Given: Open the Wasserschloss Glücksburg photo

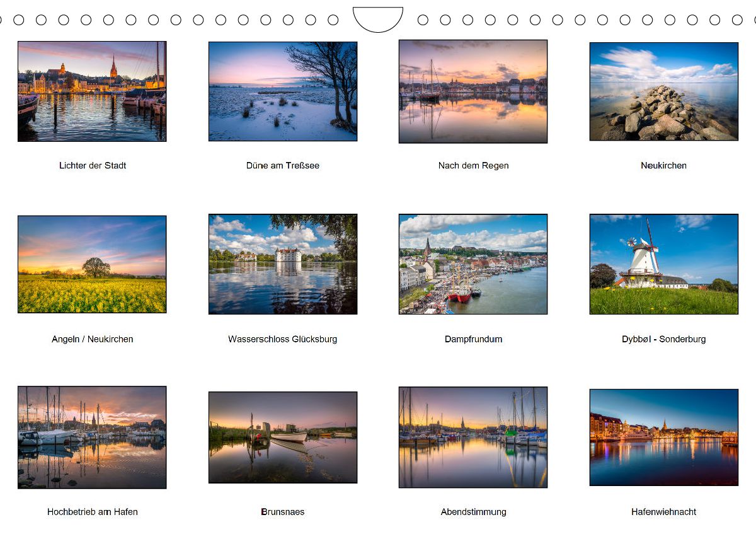Looking at the screenshot, I should [283, 264].
